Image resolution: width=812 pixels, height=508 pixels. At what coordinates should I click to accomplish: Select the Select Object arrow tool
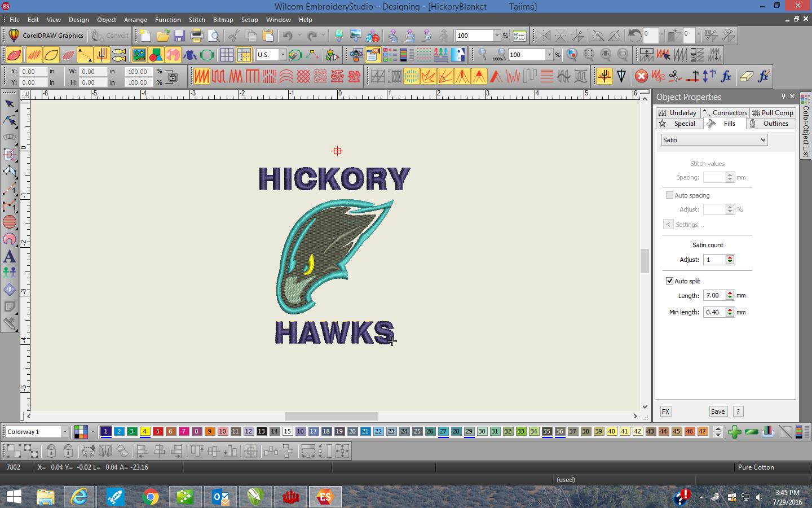(10, 104)
